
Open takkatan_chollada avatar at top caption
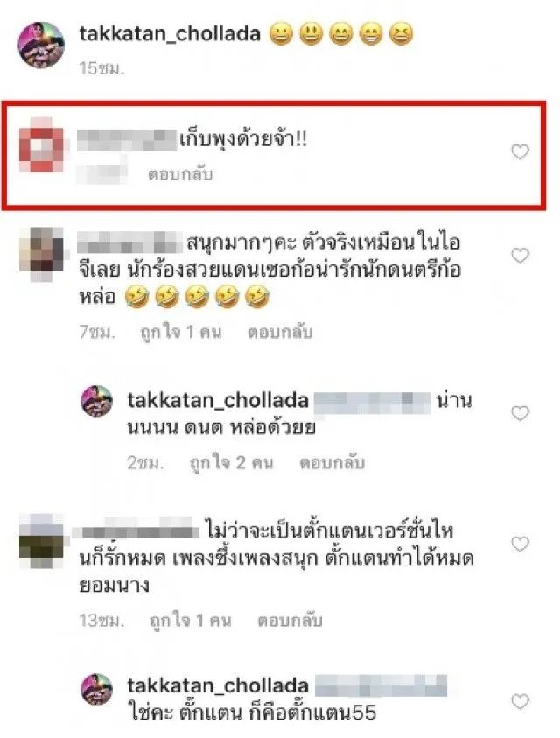tap(41, 46)
